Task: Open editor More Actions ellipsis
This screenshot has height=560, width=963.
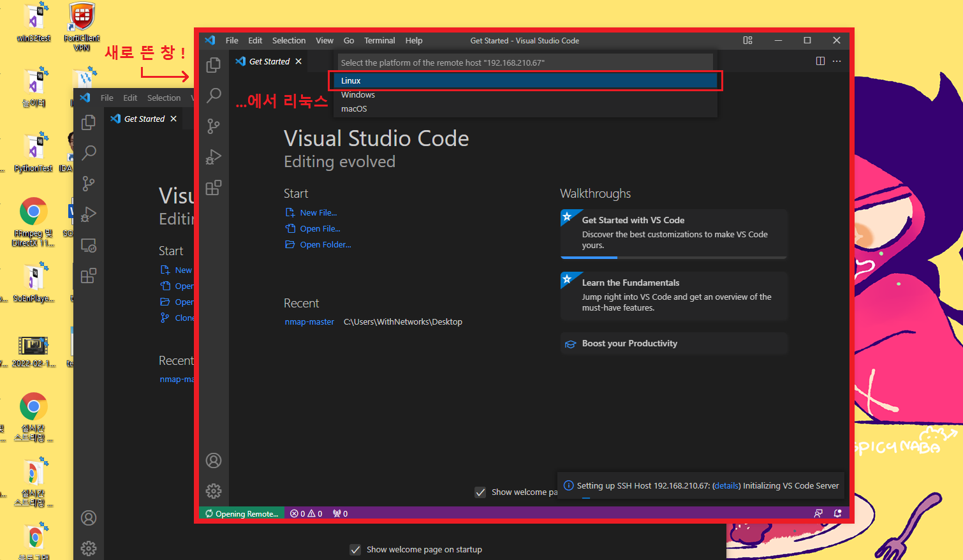Action: coord(837,61)
